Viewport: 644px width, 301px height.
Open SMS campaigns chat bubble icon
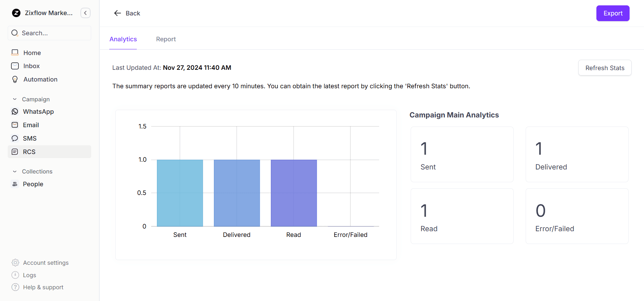(15, 139)
